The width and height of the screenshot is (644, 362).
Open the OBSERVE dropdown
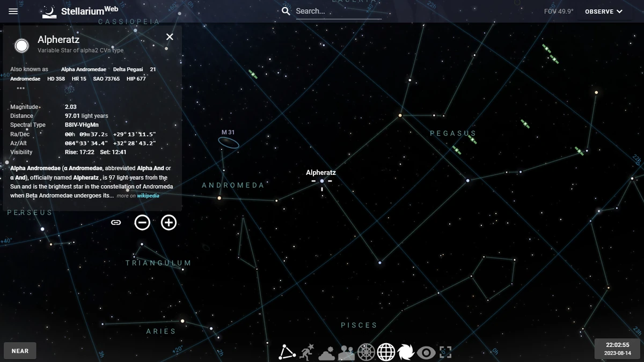[603, 11]
